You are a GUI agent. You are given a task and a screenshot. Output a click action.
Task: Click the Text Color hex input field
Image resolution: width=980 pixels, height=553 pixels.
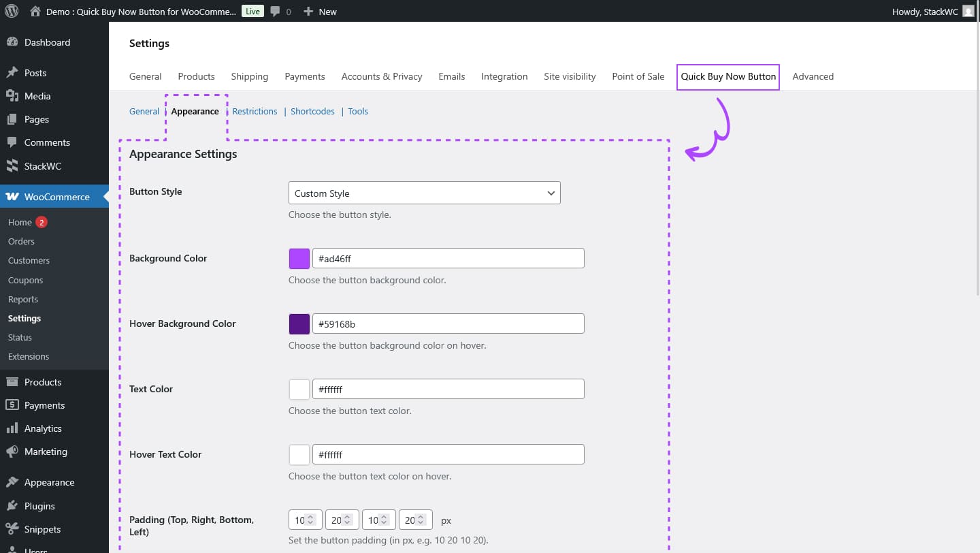[x=448, y=390]
